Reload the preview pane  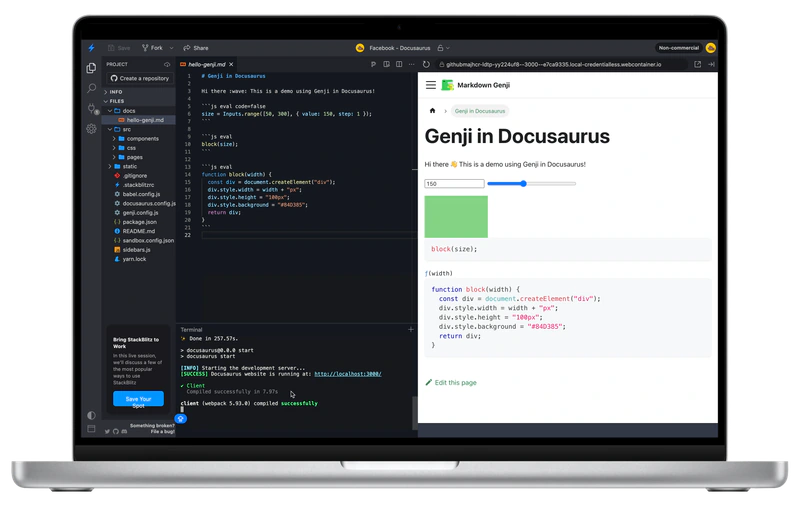tap(426, 64)
